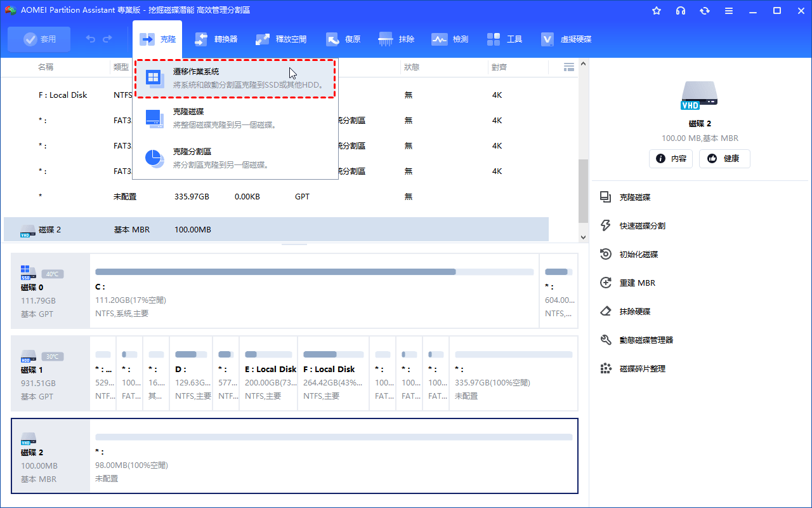Choose 克隆分割區 menu entry
This screenshot has height=508, width=812.
(x=235, y=158)
